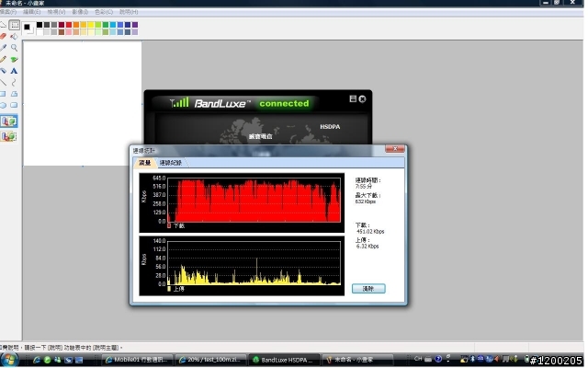Open the 編輯(E) menu in Paint

[32, 12]
